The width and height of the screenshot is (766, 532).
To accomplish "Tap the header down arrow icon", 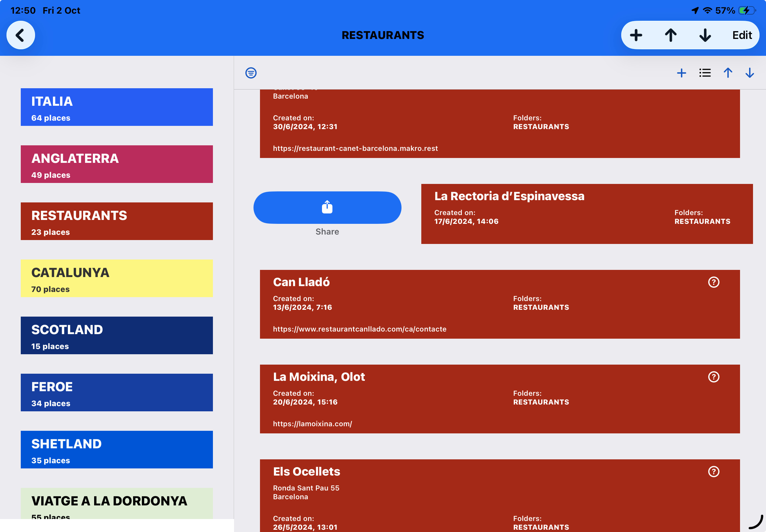I will (x=705, y=35).
